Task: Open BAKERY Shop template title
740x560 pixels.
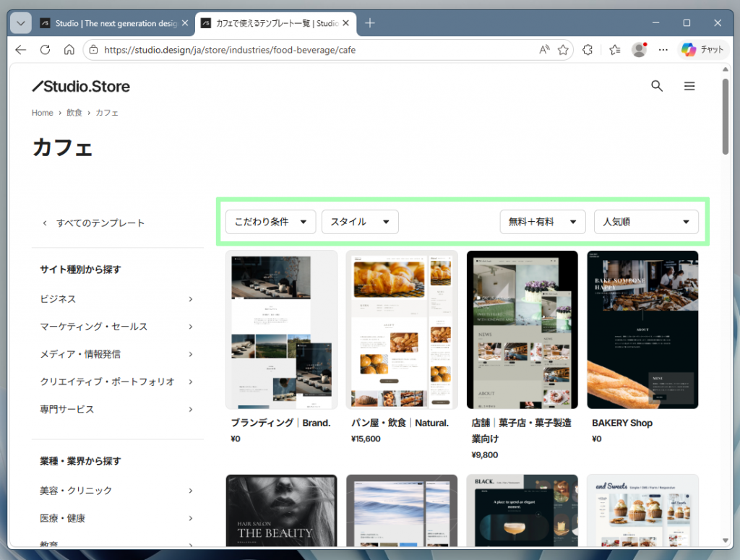Action: [x=622, y=423]
